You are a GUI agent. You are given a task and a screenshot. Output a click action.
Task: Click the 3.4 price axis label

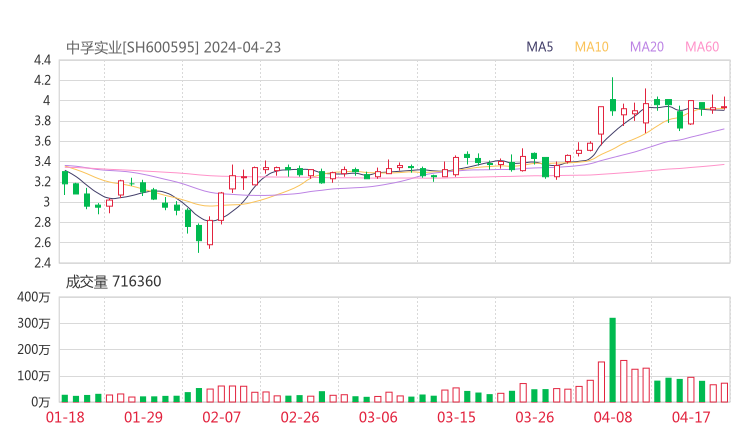[42, 161]
